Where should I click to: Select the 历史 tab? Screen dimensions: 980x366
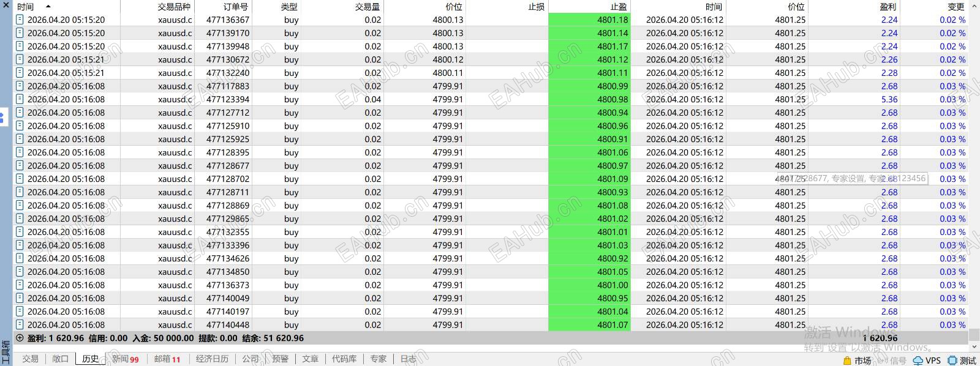(x=91, y=359)
